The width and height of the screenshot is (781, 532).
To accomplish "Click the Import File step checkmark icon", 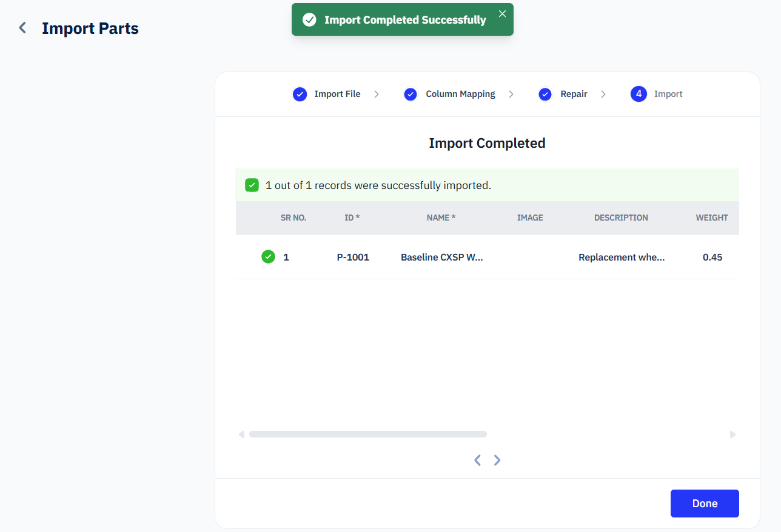I will (x=300, y=94).
